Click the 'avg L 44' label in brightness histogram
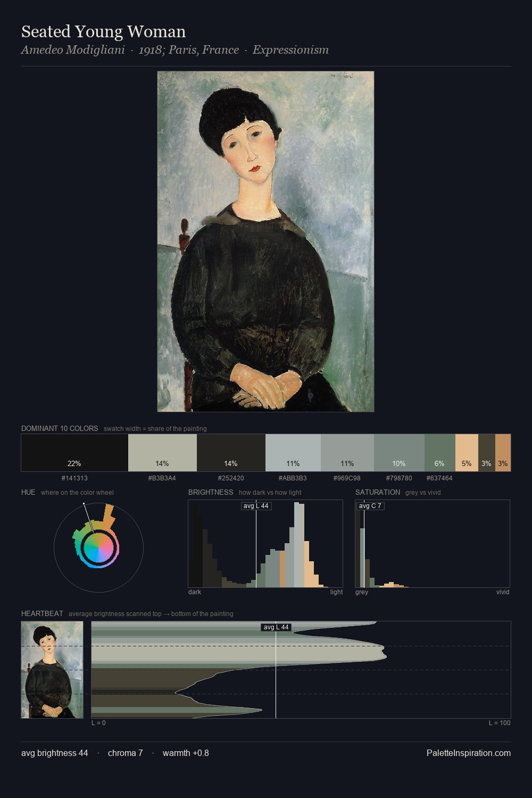Image resolution: width=532 pixels, height=798 pixels. point(256,506)
